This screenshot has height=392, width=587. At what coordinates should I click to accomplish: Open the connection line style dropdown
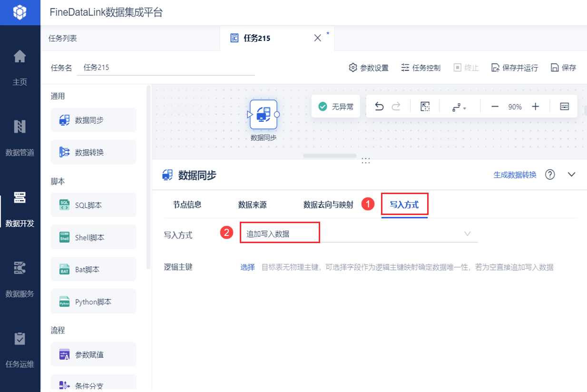(x=459, y=107)
